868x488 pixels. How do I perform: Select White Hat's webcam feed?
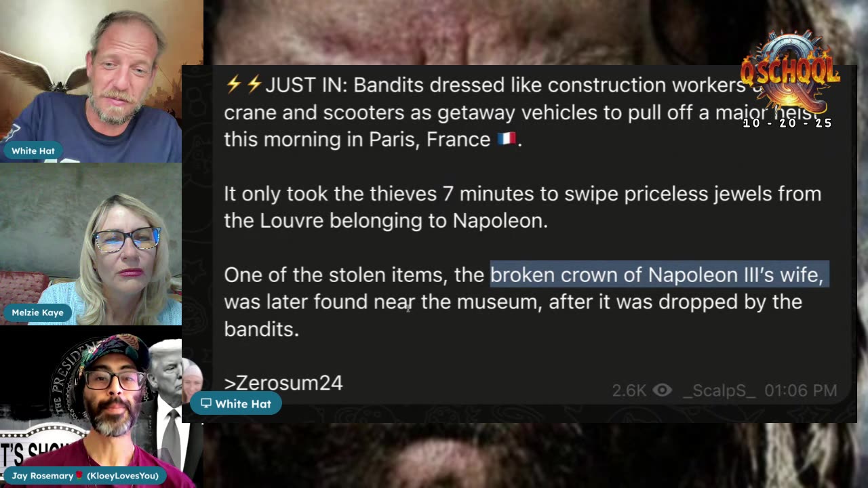pyautogui.click(x=91, y=81)
